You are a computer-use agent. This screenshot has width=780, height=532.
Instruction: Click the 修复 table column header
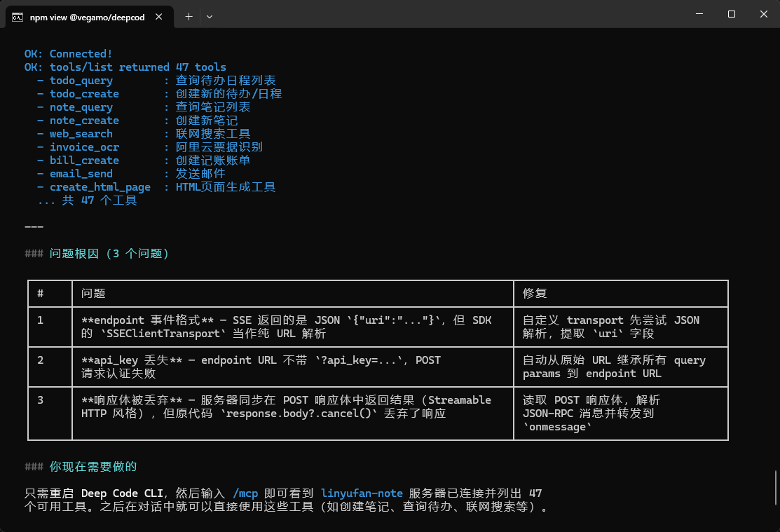535,293
